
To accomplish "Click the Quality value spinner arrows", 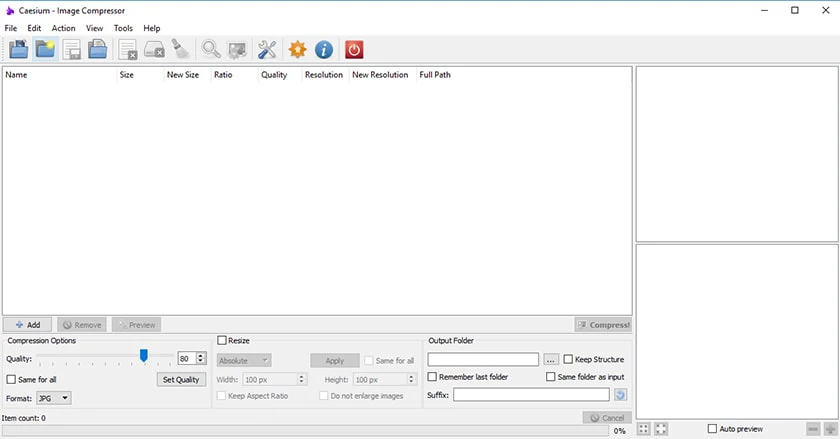I will pos(201,359).
